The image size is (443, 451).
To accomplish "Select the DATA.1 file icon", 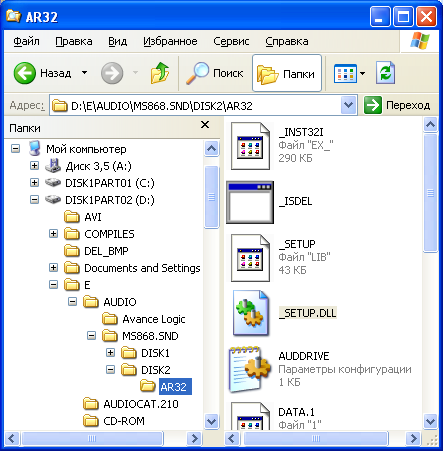I will (x=250, y=416).
